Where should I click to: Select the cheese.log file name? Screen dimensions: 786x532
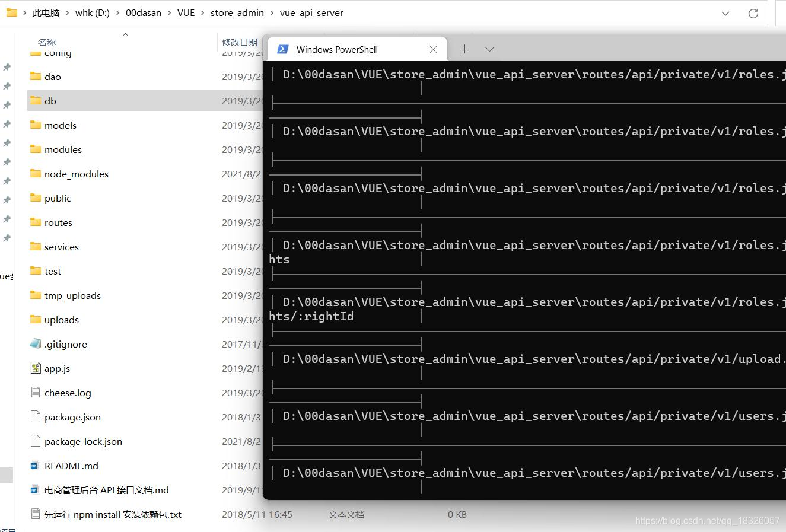[x=68, y=393]
